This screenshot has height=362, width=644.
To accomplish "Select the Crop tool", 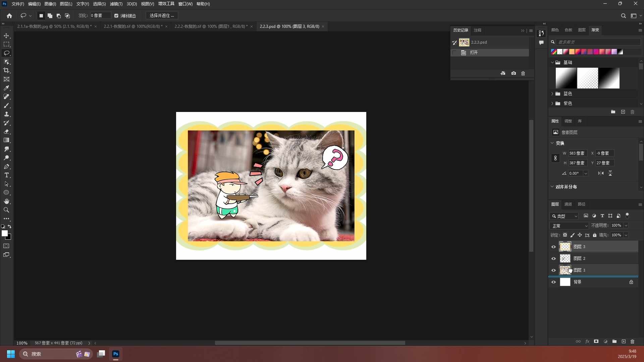I will coord(6,70).
